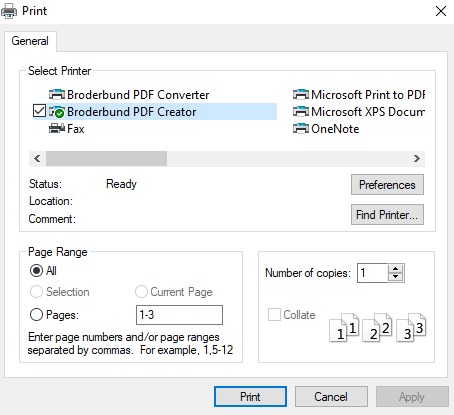Decrease number of copies with down arrow
Screen dimensions: 454x415
click(396, 277)
